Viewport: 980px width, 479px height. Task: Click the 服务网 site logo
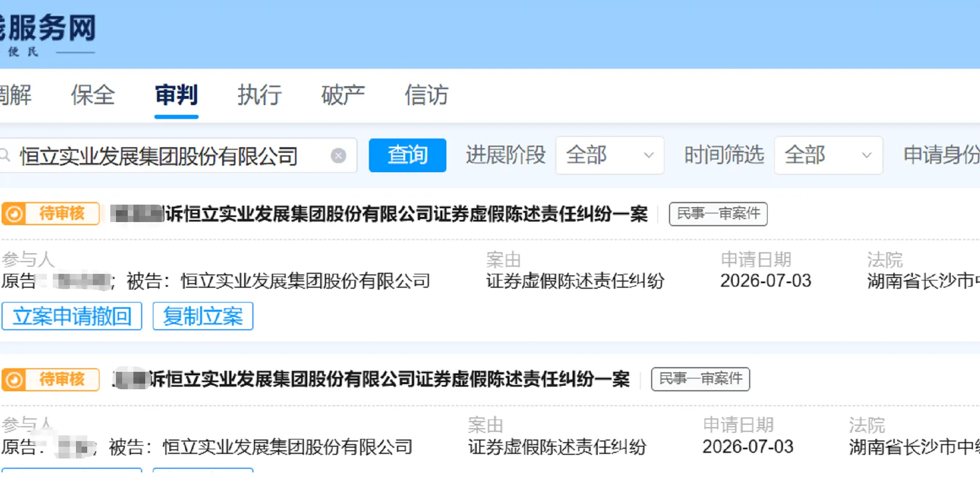point(48,34)
